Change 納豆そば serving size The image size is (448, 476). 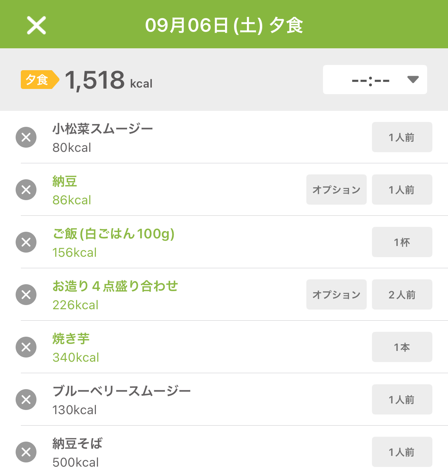(402, 452)
